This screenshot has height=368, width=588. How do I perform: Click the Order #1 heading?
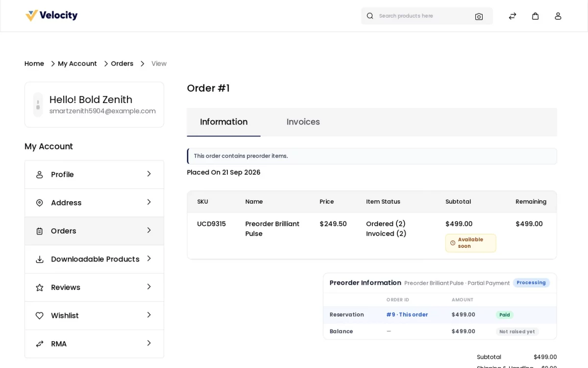(x=208, y=88)
